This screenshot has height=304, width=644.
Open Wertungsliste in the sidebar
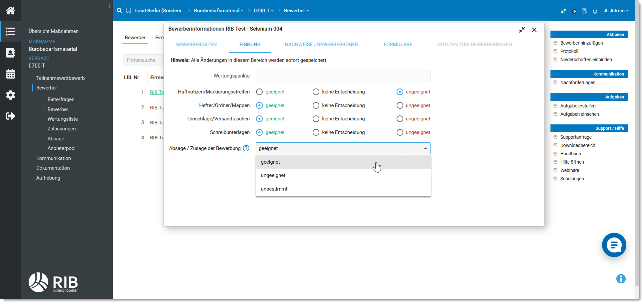[x=63, y=119]
